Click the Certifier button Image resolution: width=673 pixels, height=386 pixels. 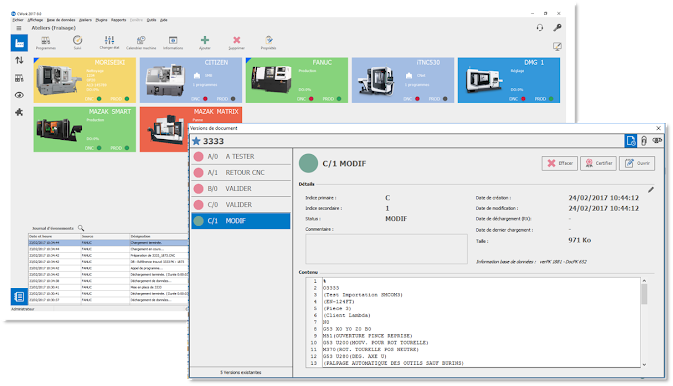598,163
